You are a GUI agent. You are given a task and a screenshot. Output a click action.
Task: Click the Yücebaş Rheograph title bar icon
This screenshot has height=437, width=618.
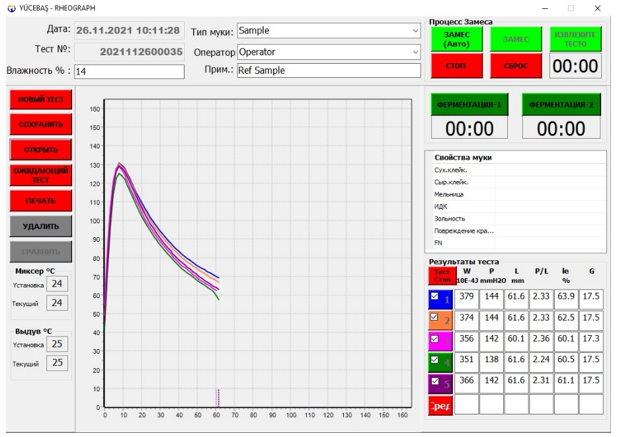click(11, 8)
